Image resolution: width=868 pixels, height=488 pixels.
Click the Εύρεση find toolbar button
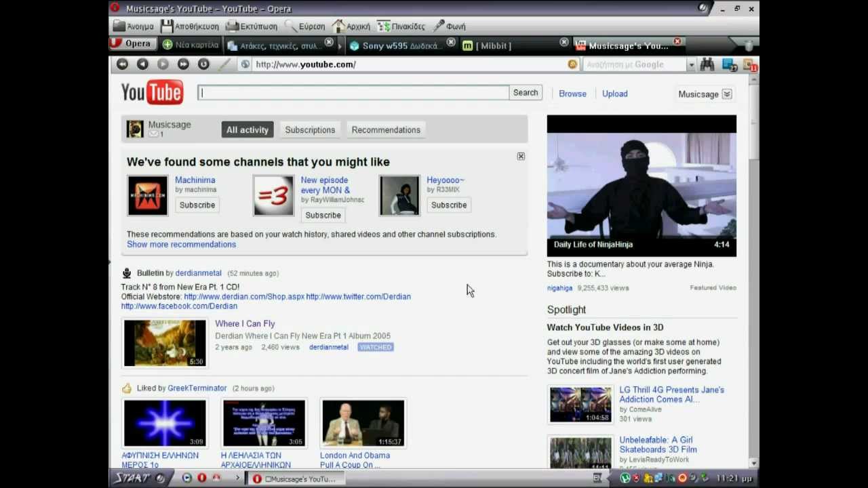point(305,26)
